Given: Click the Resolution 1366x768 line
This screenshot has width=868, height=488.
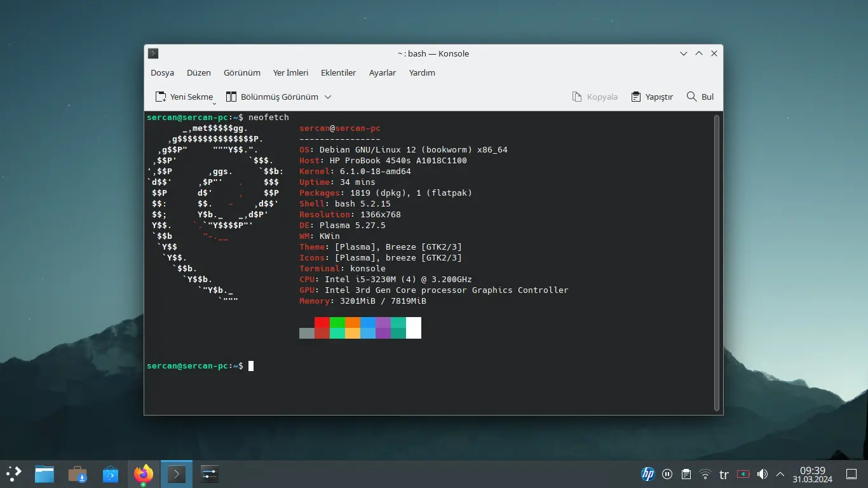Looking at the screenshot, I should point(350,215).
